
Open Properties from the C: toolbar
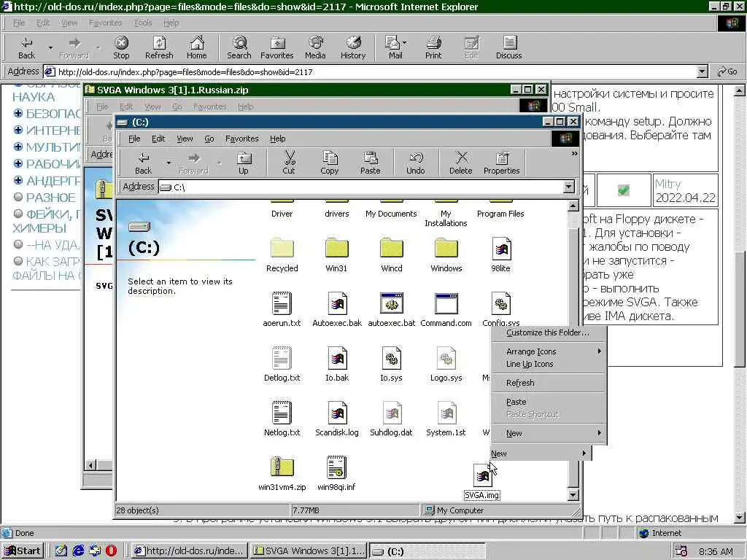click(x=502, y=163)
